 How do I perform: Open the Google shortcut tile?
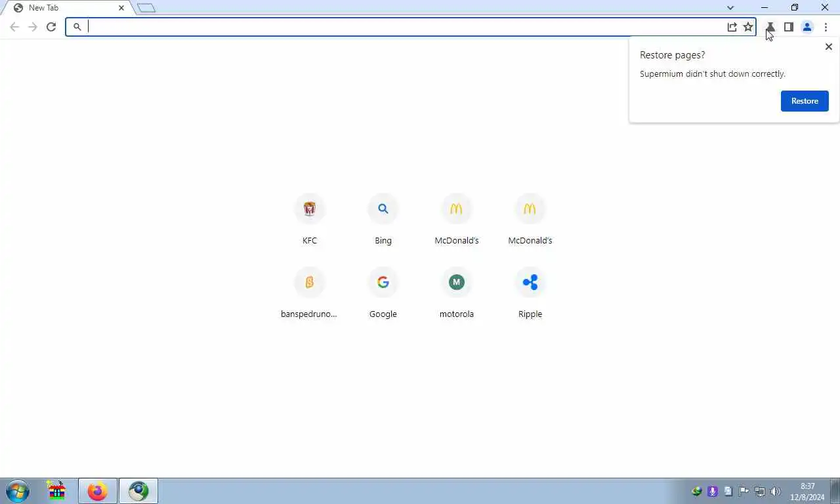pos(383,293)
